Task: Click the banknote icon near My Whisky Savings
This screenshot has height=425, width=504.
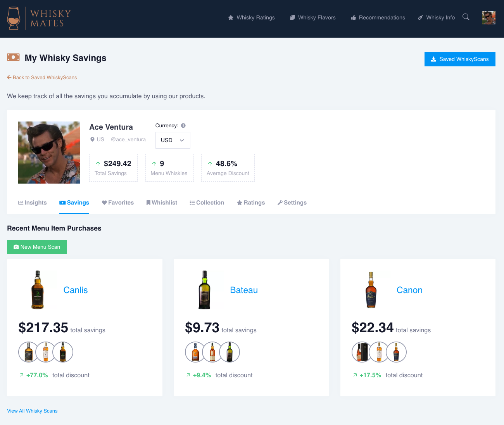Action: tap(13, 57)
